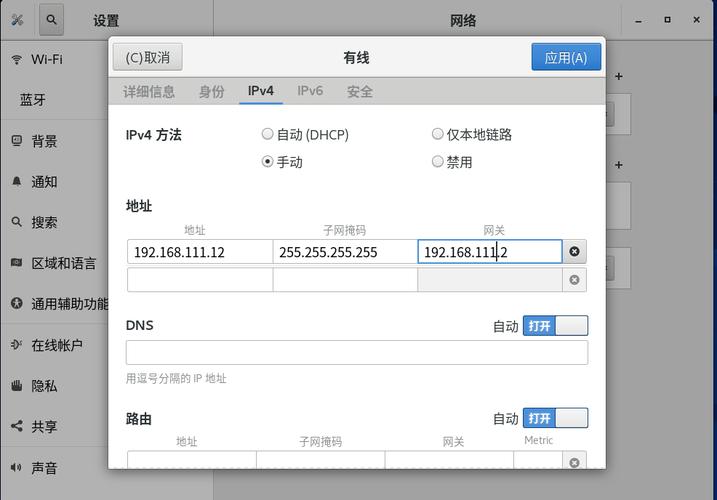Select the 仅本地链路 link-local option
The height and width of the screenshot is (500, 717).
coord(471,134)
